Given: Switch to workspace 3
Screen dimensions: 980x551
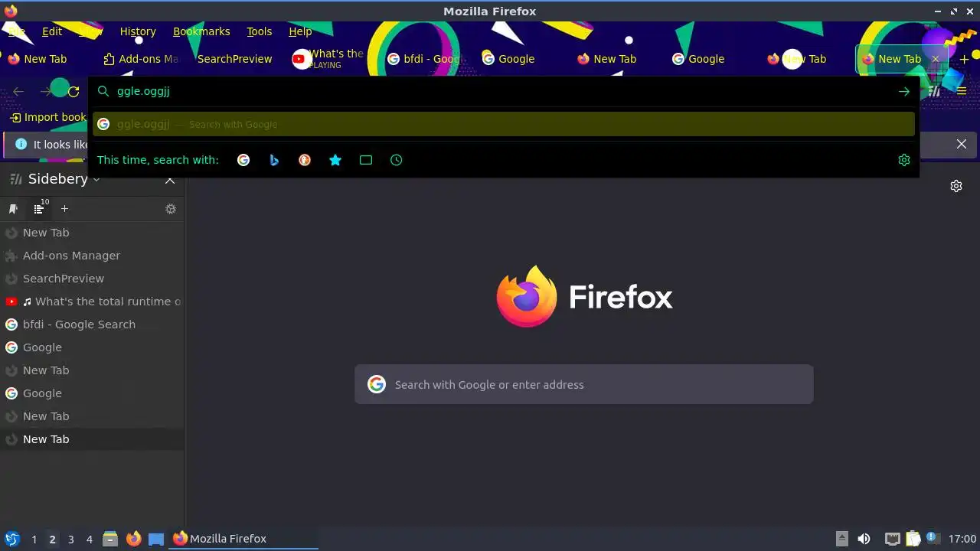Looking at the screenshot, I should click(70, 539).
